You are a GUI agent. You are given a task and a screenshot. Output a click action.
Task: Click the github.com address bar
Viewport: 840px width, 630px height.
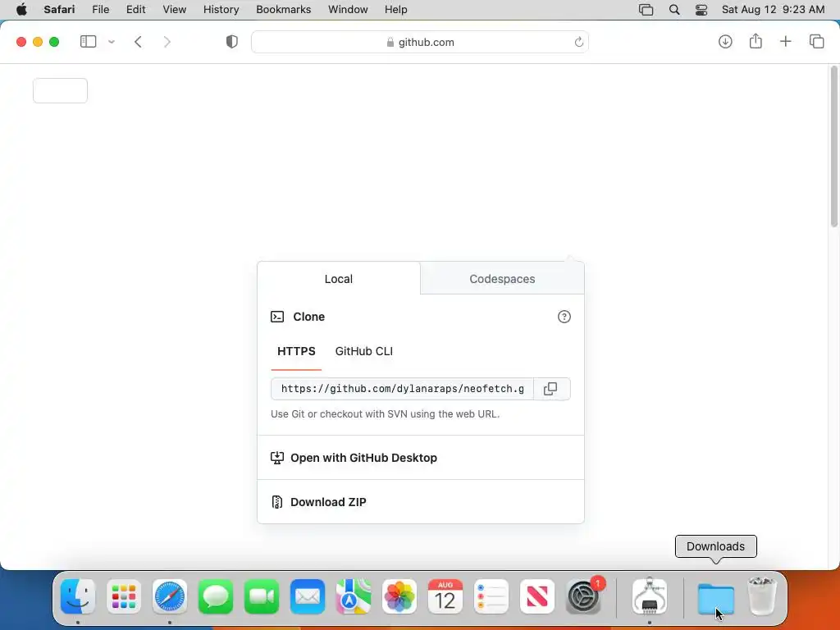(420, 42)
